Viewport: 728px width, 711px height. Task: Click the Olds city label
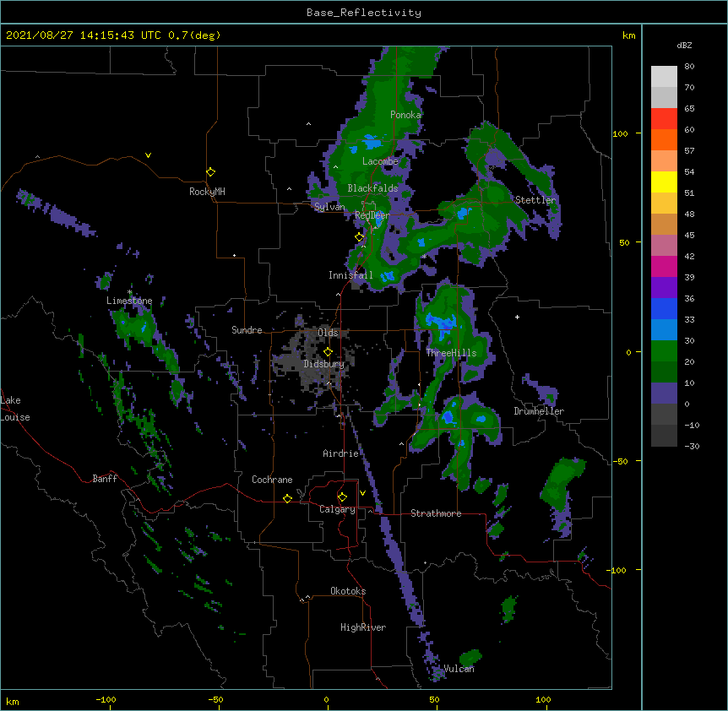(328, 333)
